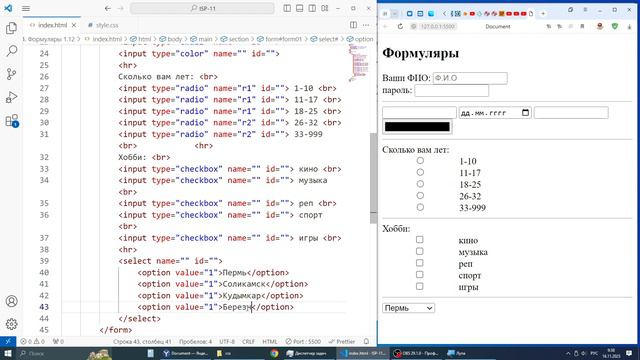Image resolution: width=640 pixels, height=360 pixels.
Task: Click the date field дд.мм.гггг
Action: tap(495, 113)
